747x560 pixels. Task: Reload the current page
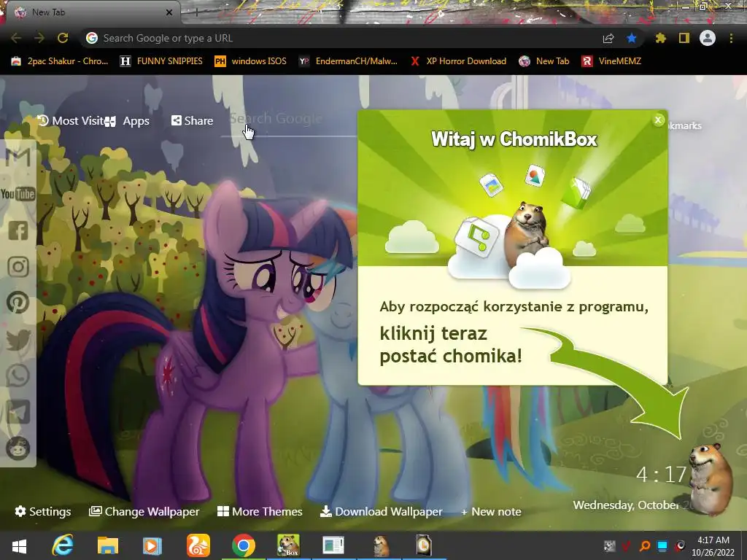pos(63,38)
